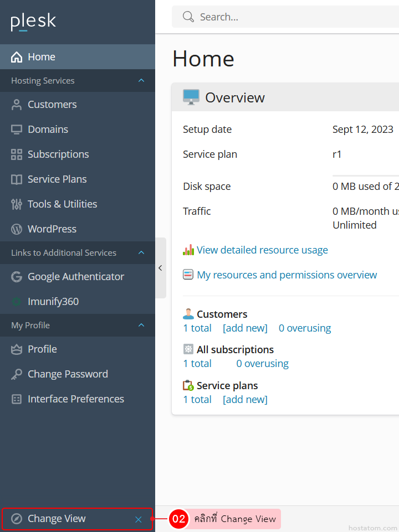The height and width of the screenshot is (532, 399).
Task: Hide the sidebar with the collapse arrow
Action: click(x=160, y=268)
